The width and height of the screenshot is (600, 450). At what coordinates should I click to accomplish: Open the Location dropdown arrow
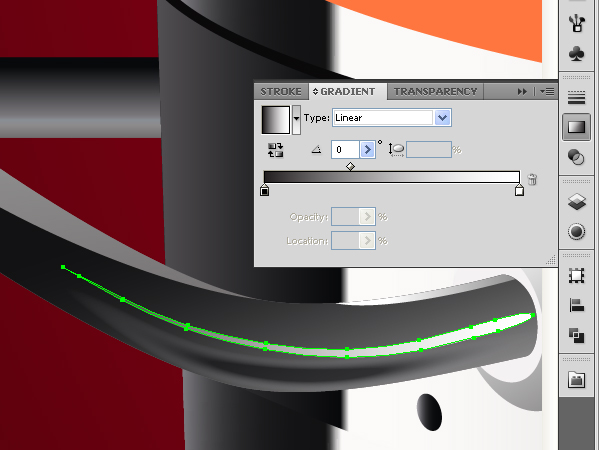(x=367, y=241)
